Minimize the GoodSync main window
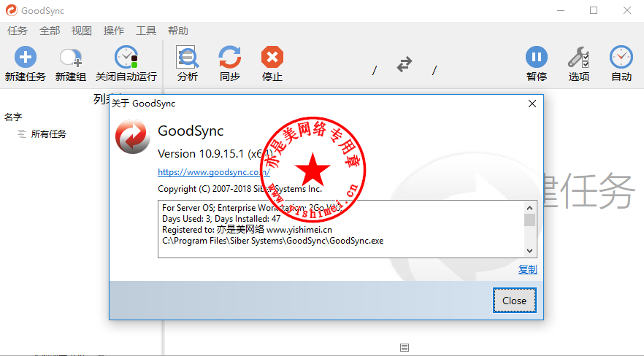644x356 pixels. click(561, 10)
